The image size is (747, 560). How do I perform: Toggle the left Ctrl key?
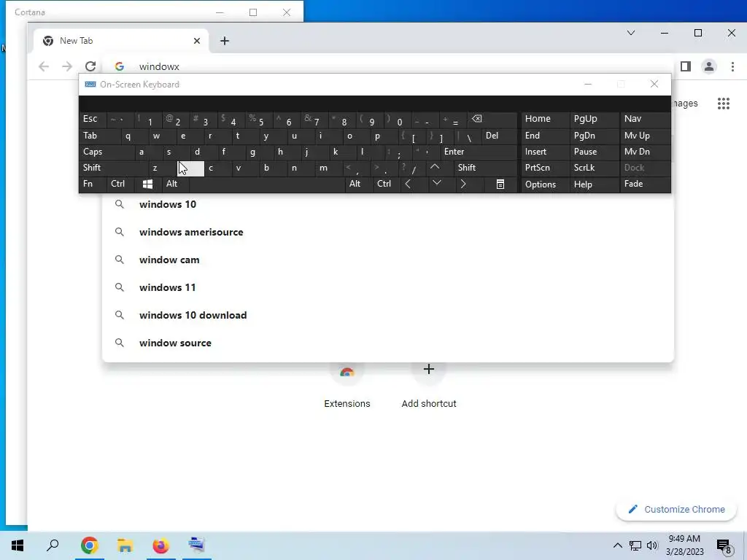click(120, 184)
